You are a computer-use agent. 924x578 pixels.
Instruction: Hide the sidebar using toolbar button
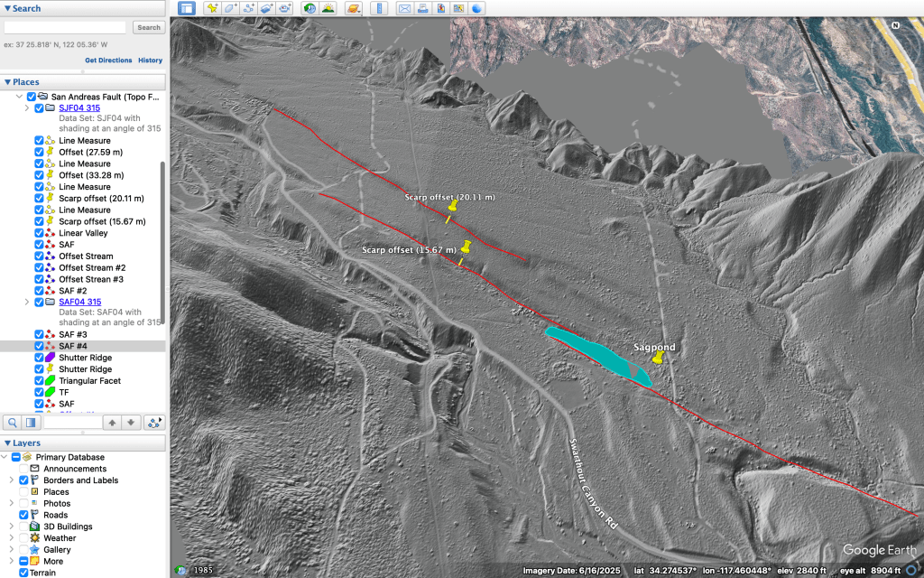[x=187, y=8]
